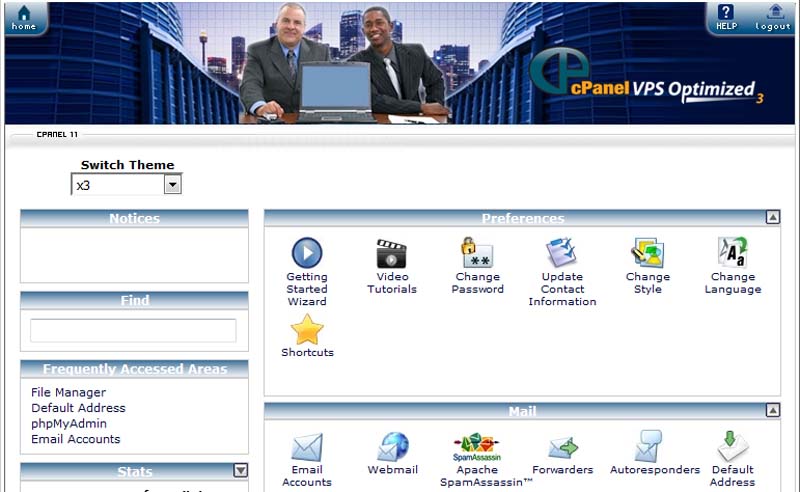800x492 pixels.
Task: Click the Forwarders text link
Action: (563, 470)
